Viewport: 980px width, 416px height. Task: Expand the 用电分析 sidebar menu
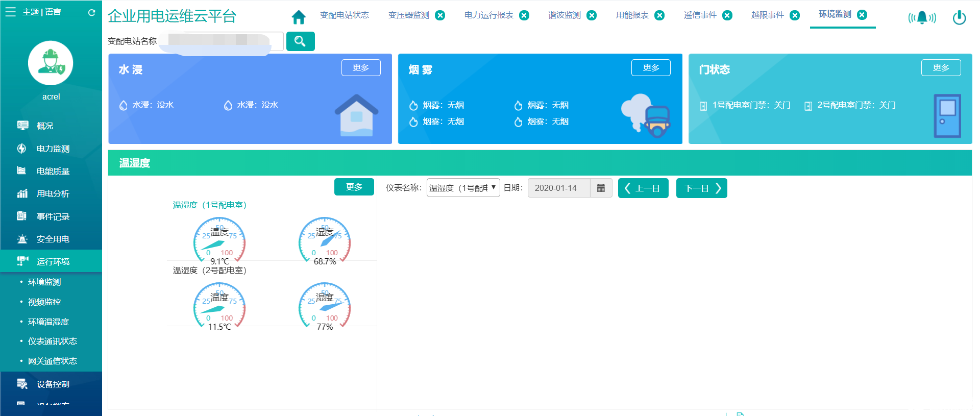pyautogui.click(x=51, y=193)
